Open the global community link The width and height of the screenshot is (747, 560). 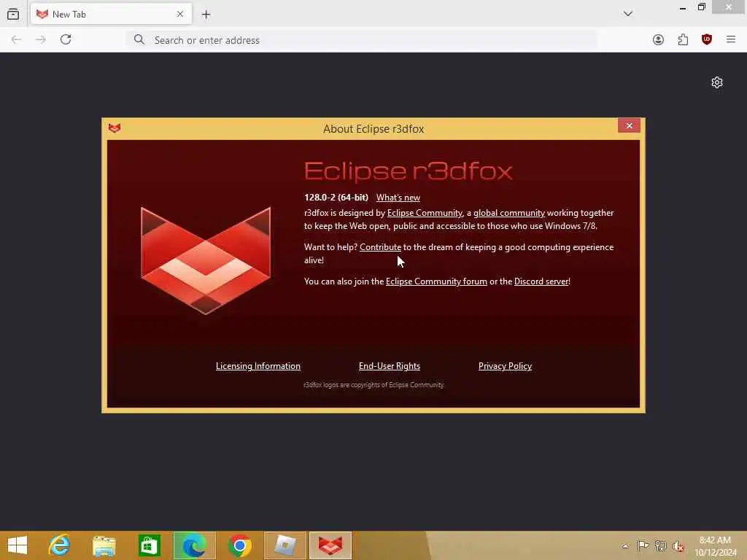508,213
